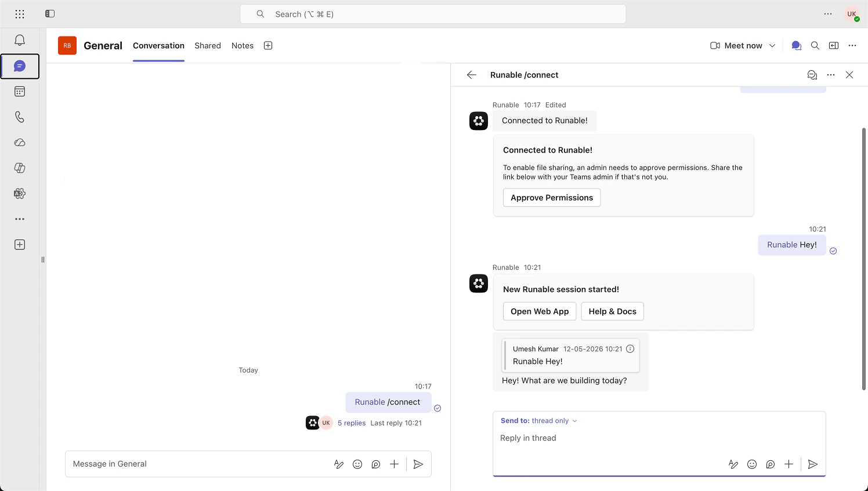Open Copilot icon in left rail

20,168
